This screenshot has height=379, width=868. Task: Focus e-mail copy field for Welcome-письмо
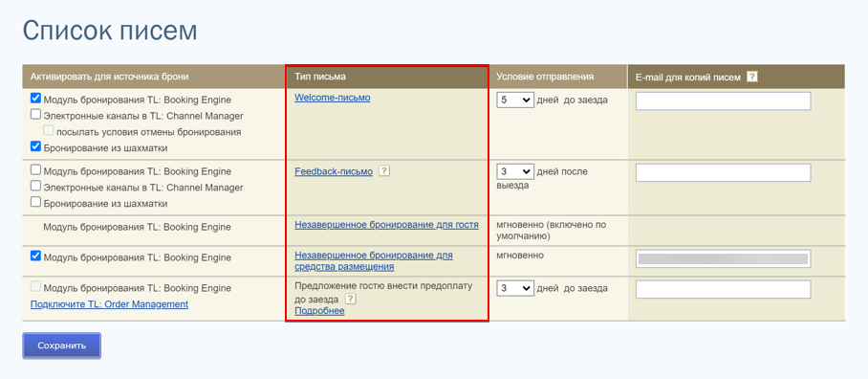(x=723, y=101)
